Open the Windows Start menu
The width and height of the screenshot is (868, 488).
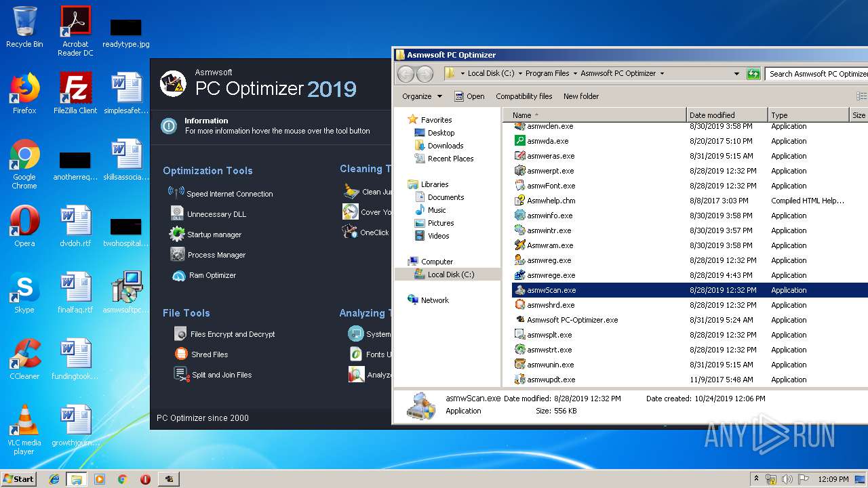click(18, 479)
